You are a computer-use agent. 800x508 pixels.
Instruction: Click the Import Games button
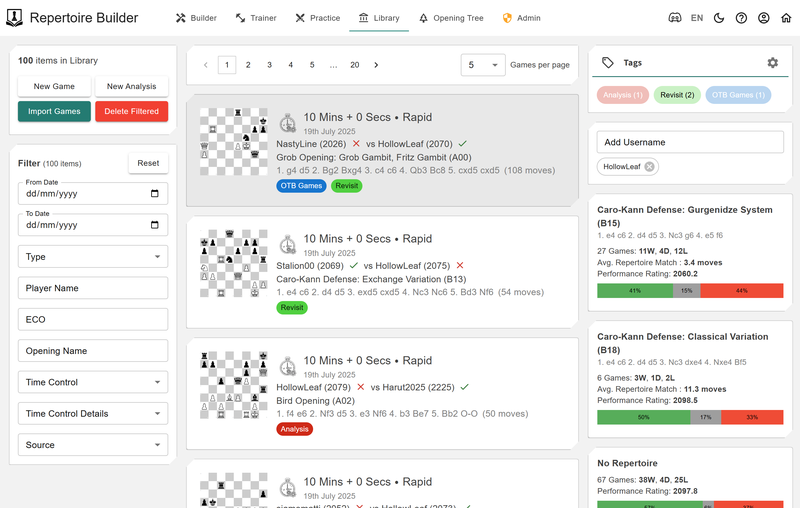click(54, 111)
